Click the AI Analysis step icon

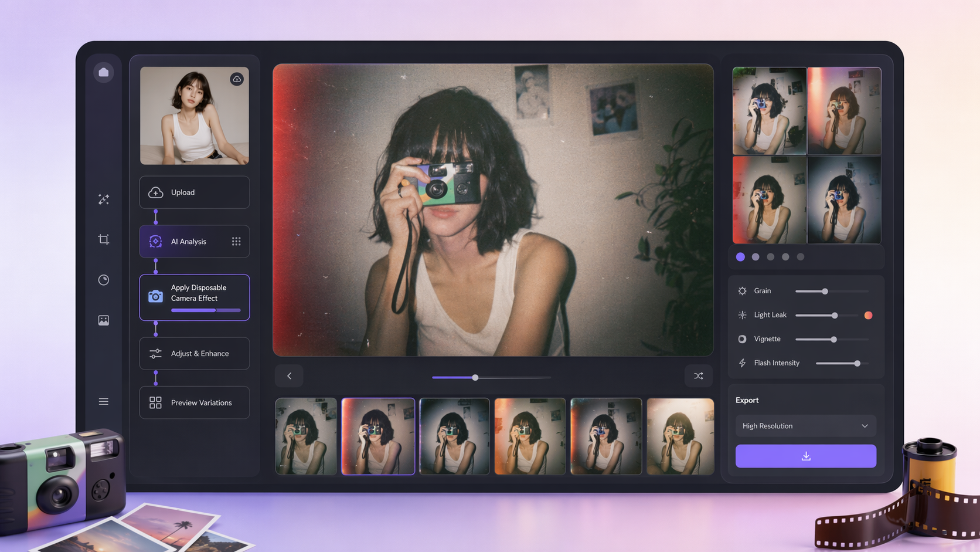(155, 242)
